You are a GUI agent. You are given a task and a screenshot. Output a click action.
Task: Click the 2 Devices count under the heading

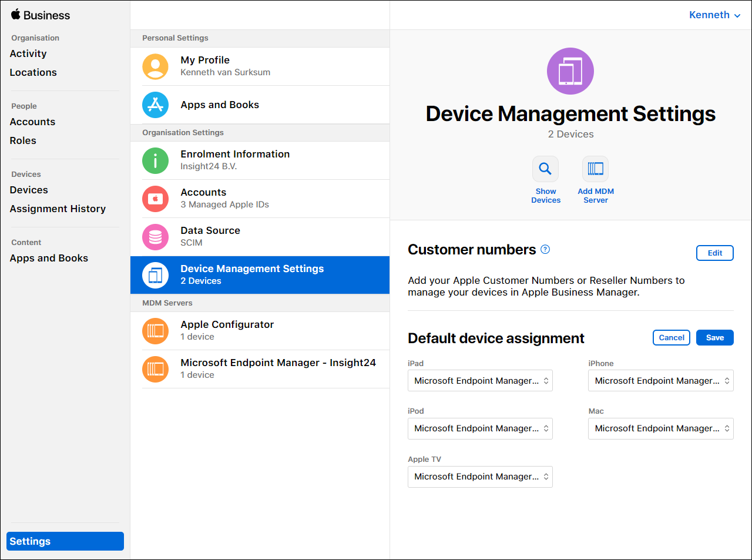click(x=570, y=134)
